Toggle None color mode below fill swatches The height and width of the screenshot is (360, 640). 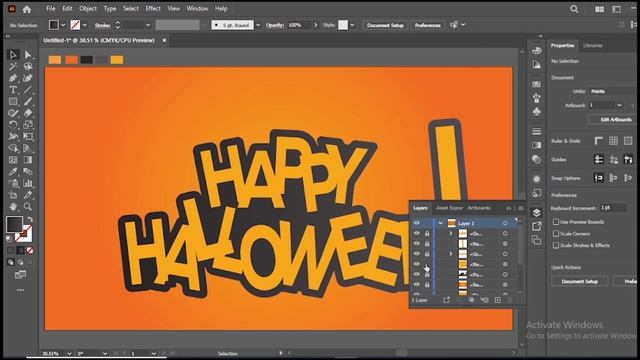coord(30,250)
